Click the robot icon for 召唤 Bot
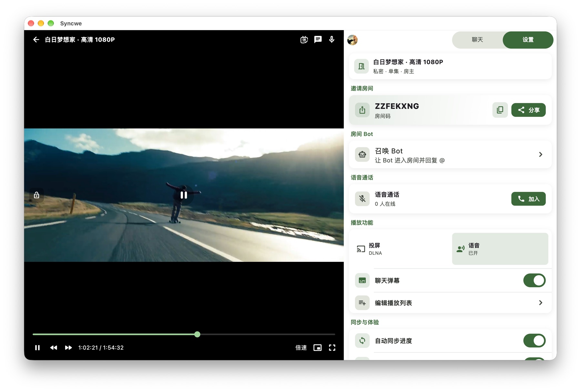This screenshot has height=392, width=581. point(362,154)
